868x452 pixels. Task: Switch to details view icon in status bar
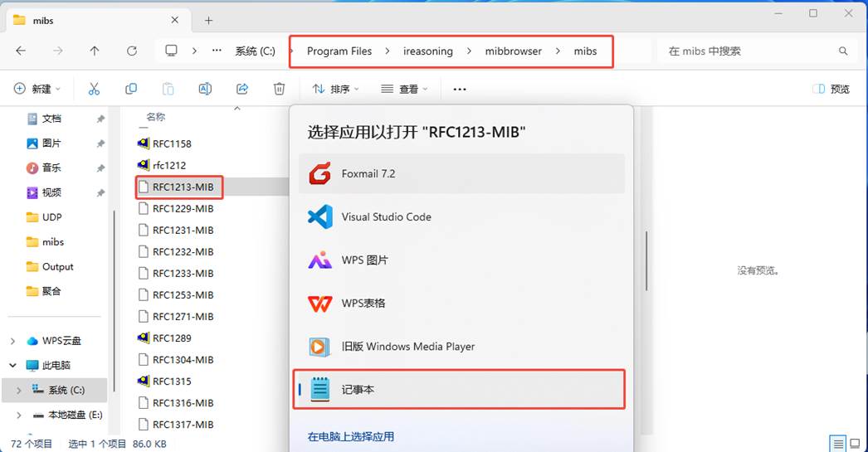[839, 443]
